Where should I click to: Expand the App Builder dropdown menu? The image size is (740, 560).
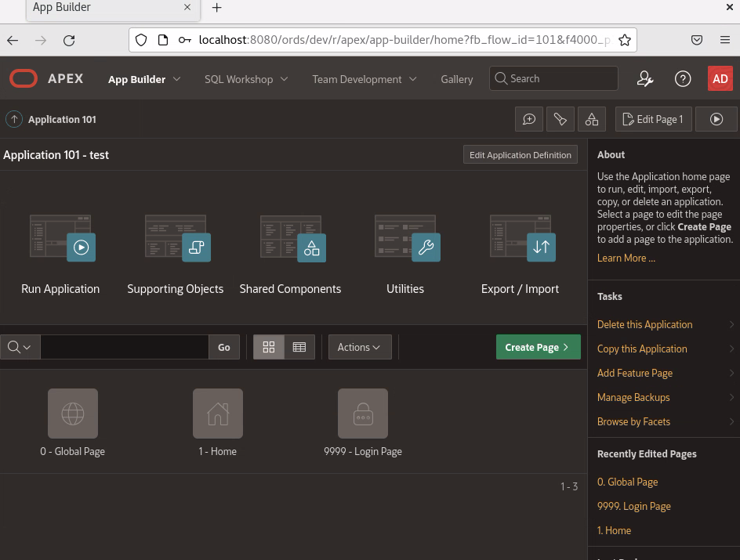point(144,79)
